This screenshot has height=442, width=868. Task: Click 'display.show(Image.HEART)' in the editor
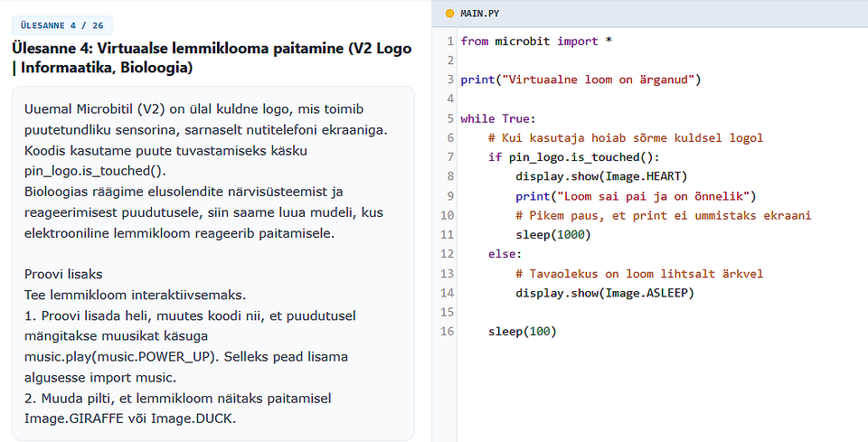[601, 176]
